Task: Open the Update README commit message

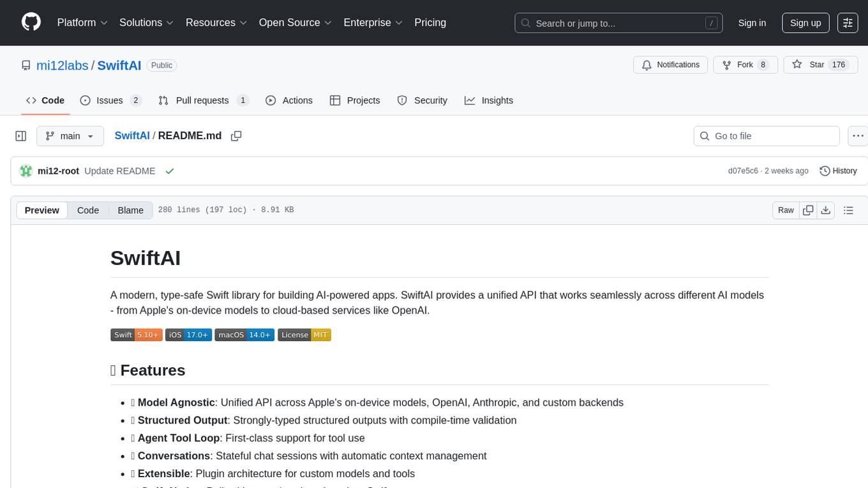Action: tap(120, 171)
